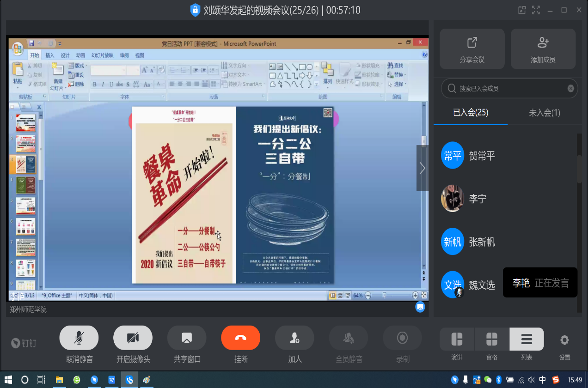The image size is (588, 388).
Task: Click the share meeting (分享会议) icon button
Action: pos(472,48)
